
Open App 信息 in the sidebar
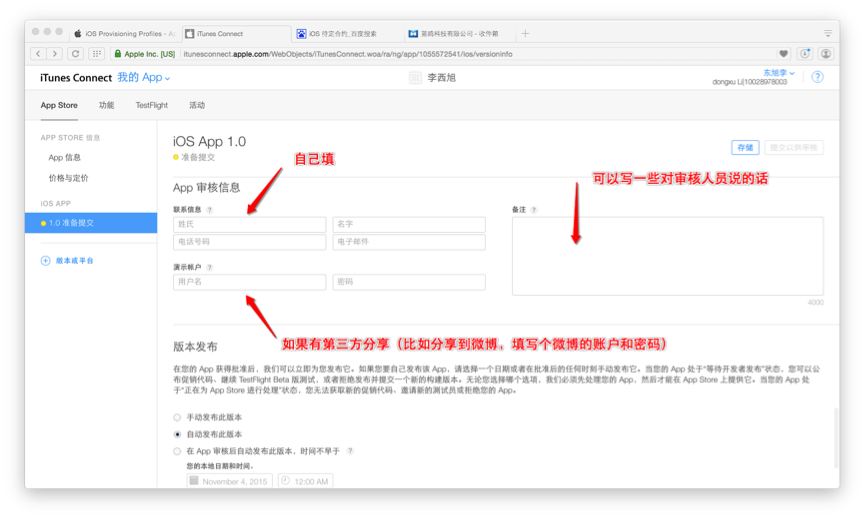point(65,158)
